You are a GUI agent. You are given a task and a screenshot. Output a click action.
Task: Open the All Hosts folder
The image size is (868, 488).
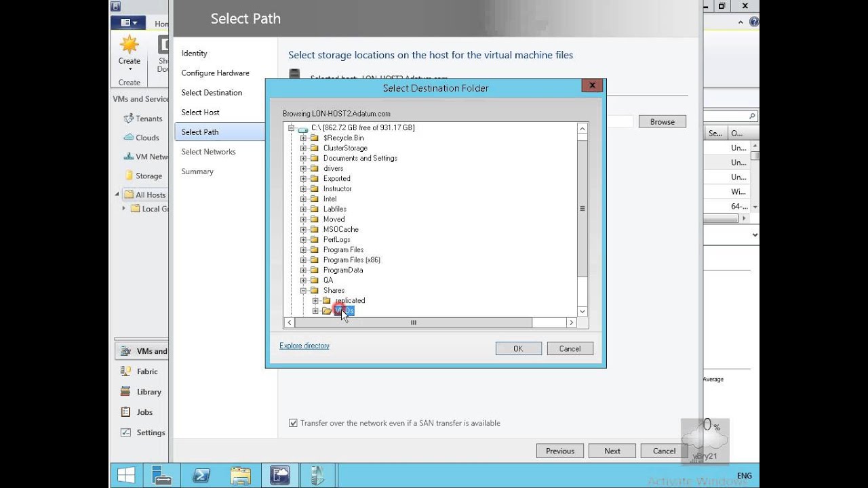151,195
